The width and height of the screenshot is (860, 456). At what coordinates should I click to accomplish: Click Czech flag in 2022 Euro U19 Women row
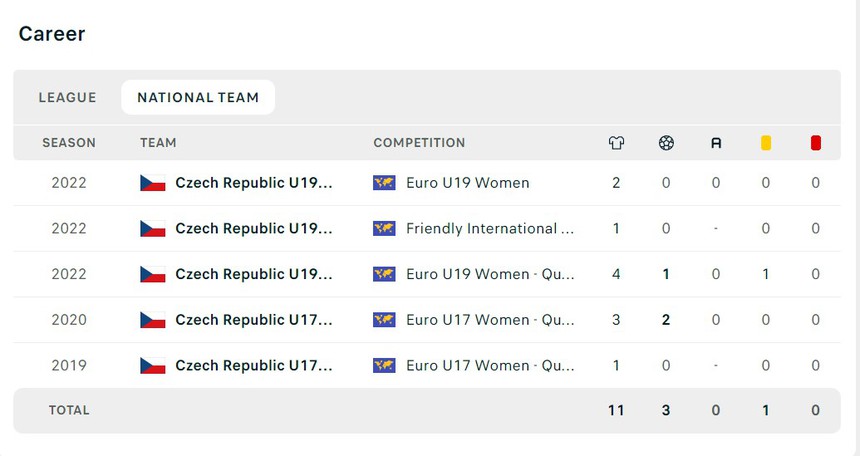click(x=153, y=183)
